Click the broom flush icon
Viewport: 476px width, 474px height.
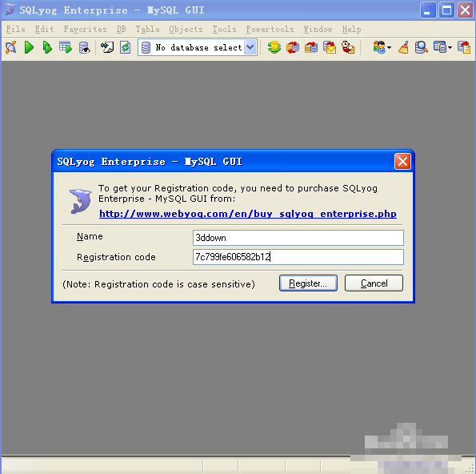click(403, 47)
